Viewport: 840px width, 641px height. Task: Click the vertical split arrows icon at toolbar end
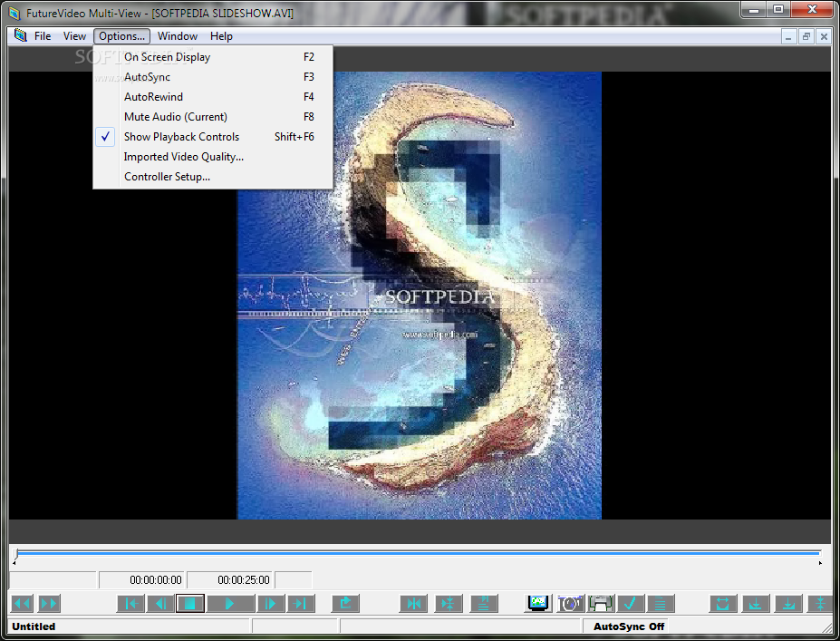[x=820, y=604]
